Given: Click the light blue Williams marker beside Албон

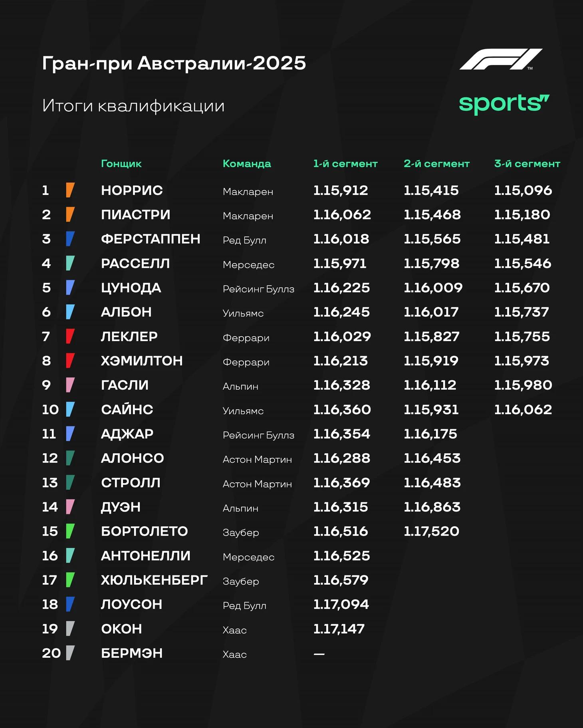Looking at the screenshot, I should click(70, 312).
